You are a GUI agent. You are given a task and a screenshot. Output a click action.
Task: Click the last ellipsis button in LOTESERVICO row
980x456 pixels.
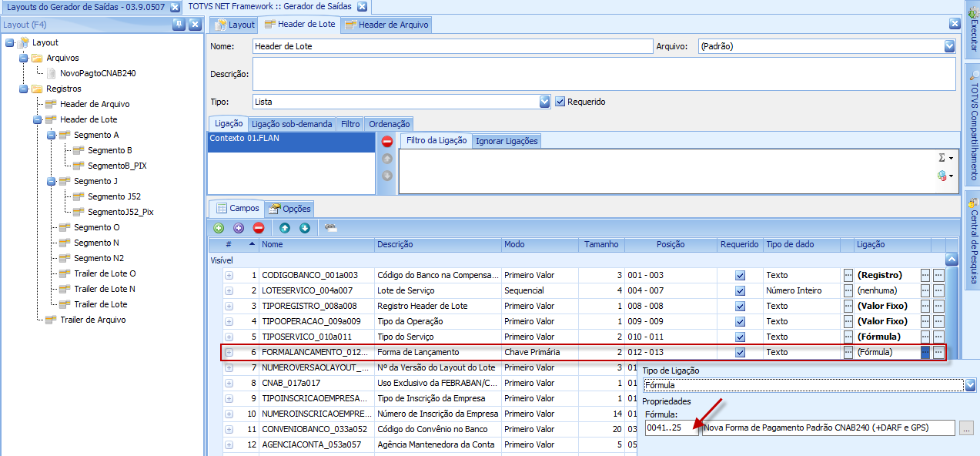[938, 290]
